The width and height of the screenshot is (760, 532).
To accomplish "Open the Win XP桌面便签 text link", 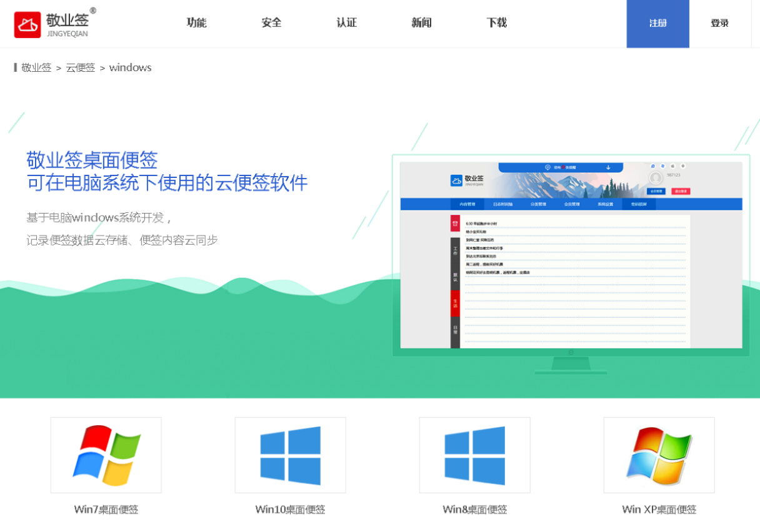I will (x=659, y=510).
